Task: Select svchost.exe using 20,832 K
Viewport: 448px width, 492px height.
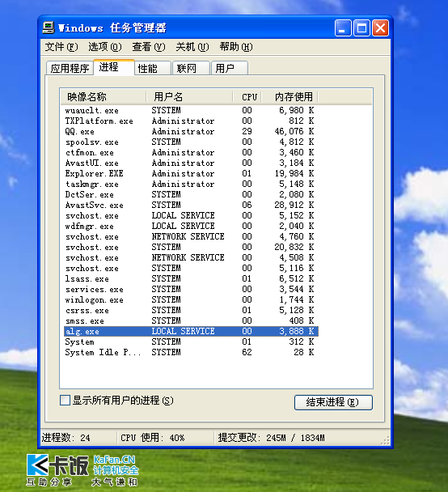Action: (x=191, y=247)
